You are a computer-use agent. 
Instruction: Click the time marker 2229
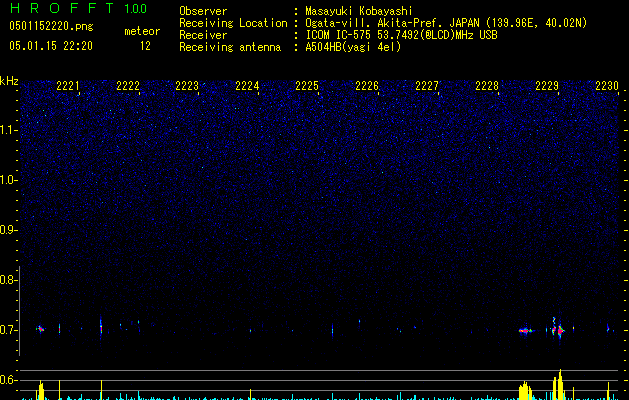tap(547, 85)
